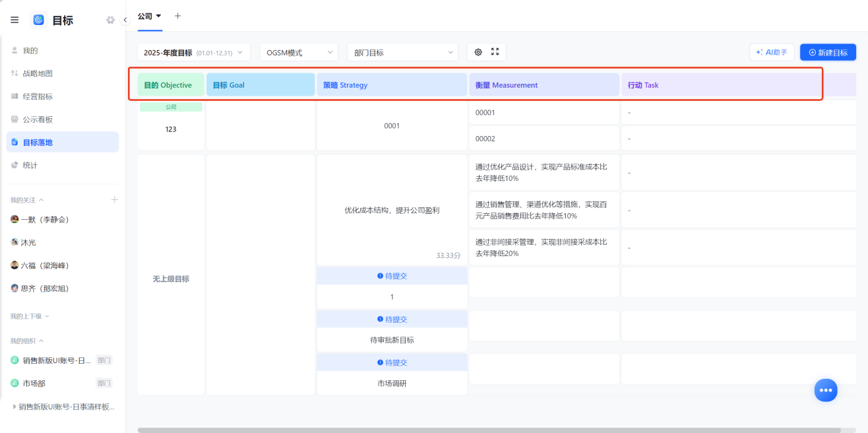Click the horizontal scrollbar at bottom
This screenshot has height=433, width=868.
point(489,430)
